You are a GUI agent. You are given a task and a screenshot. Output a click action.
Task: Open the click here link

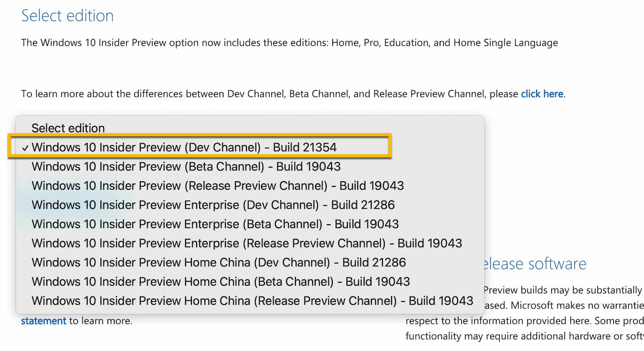(541, 94)
